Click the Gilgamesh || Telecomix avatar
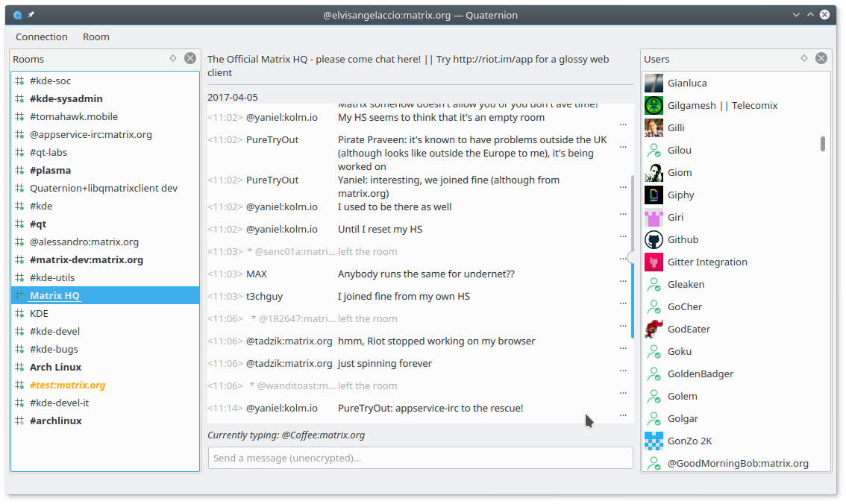The height and width of the screenshot is (504, 846). (x=654, y=106)
